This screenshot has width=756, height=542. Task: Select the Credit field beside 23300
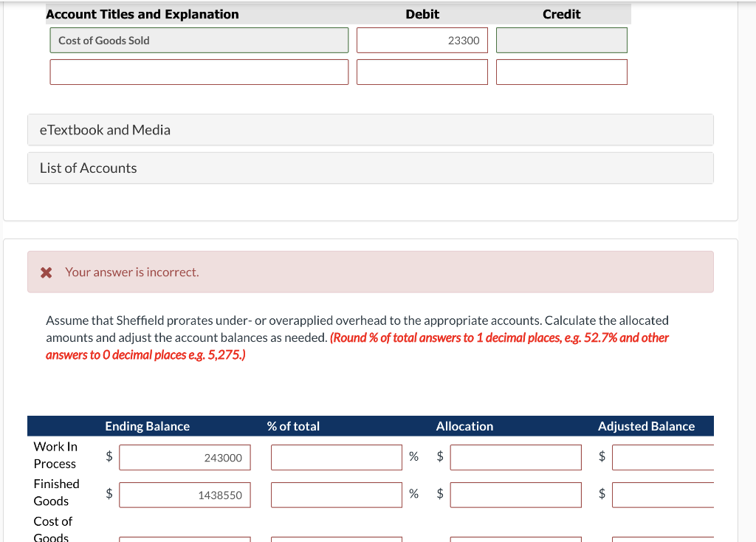[x=561, y=40]
